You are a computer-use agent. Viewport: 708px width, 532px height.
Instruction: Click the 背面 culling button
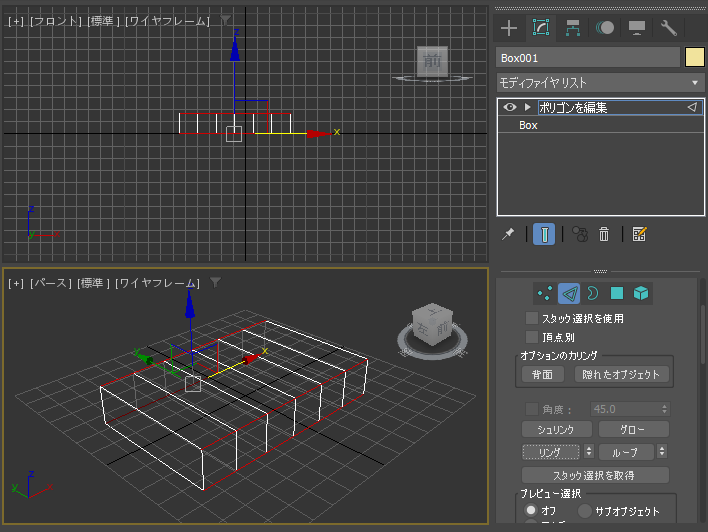pos(542,374)
